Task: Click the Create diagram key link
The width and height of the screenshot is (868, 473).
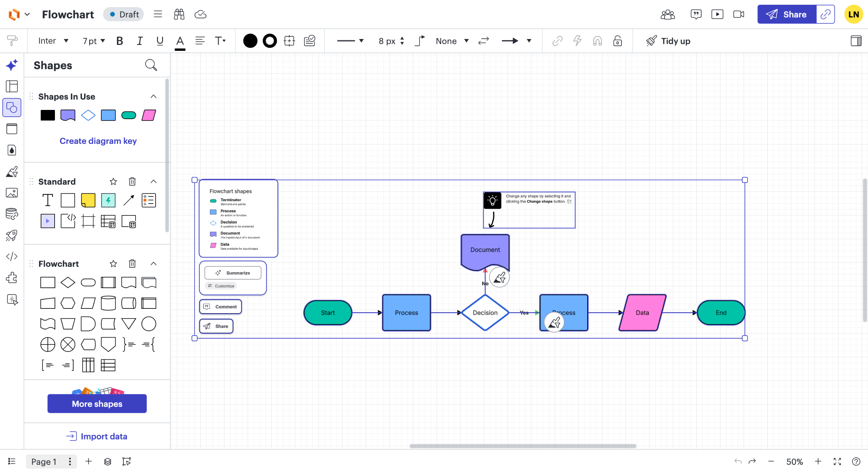Action: pyautogui.click(x=98, y=141)
